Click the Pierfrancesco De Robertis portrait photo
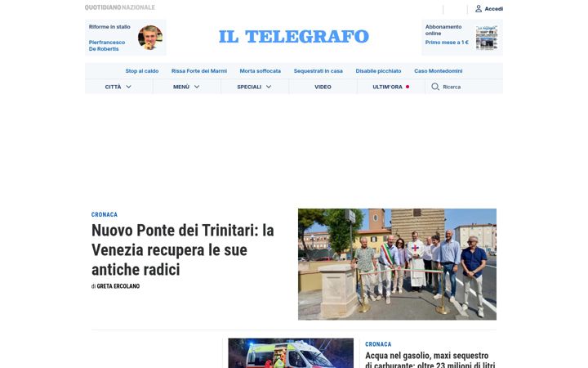Image resolution: width=588 pixels, height=368 pixels. coord(150,38)
